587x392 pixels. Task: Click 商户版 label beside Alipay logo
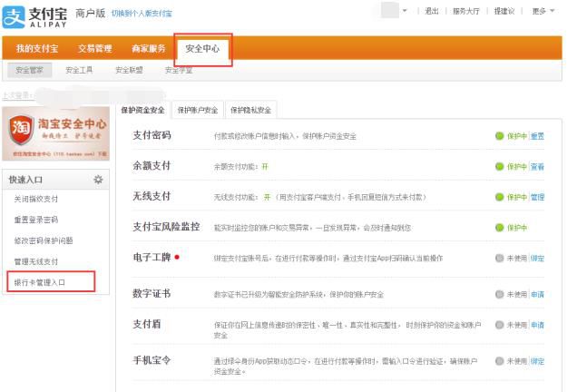[91, 14]
